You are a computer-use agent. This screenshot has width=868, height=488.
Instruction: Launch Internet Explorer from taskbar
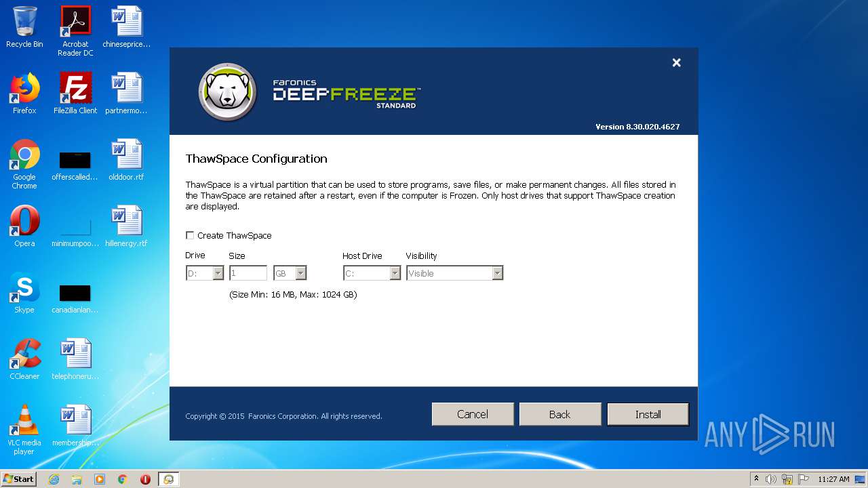click(x=54, y=479)
